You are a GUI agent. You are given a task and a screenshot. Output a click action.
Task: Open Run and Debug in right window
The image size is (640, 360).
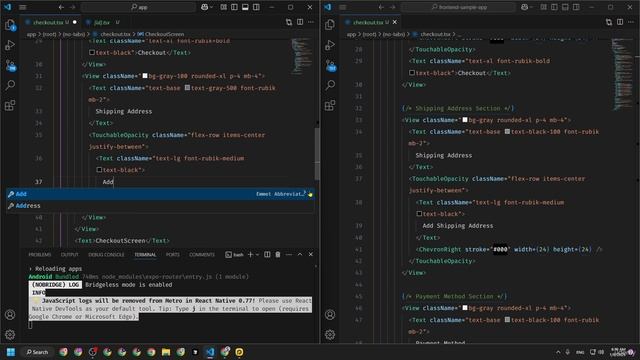click(x=330, y=45)
